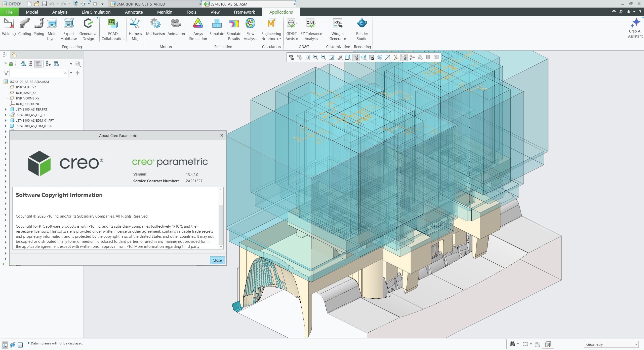The image size is (644, 350).
Task: Open the Creo AI Assistant
Action: 635,28
